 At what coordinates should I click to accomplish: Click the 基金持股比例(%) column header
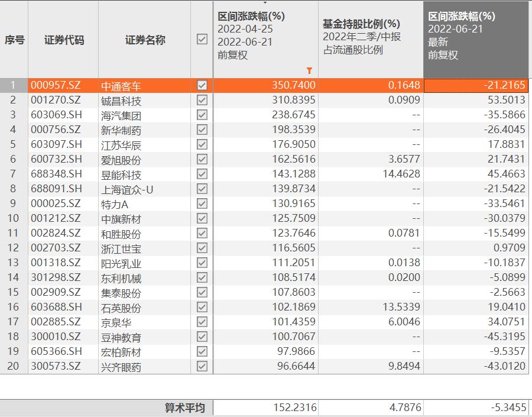371,40
